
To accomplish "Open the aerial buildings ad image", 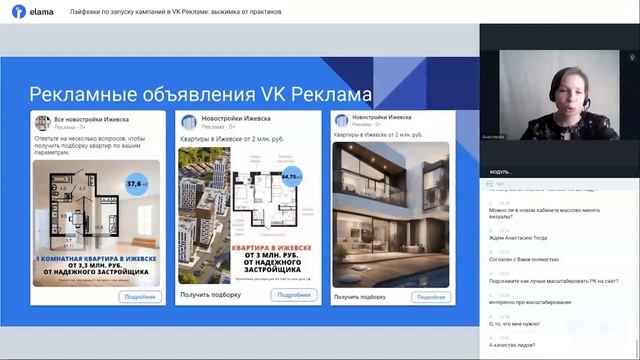I will coord(204,216).
